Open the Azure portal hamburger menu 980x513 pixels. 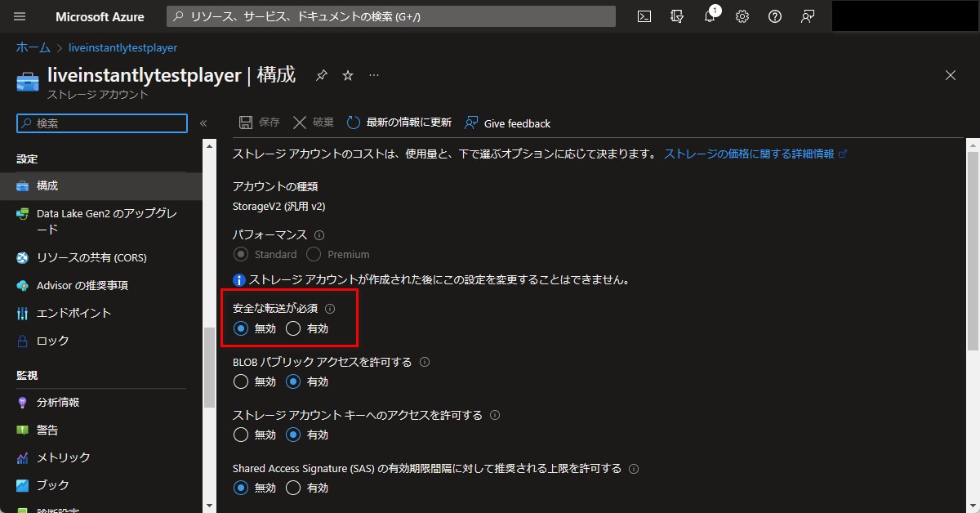(x=19, y=16)
